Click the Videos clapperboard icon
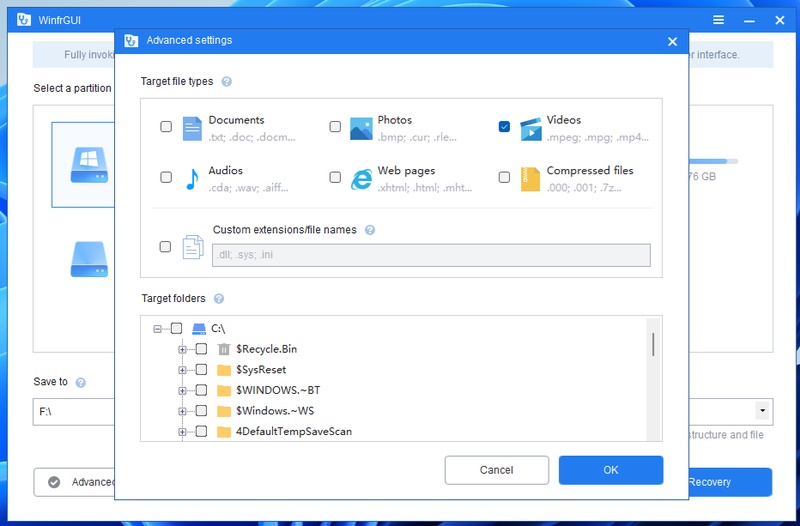This screenshot has width=800, height=526. pyautogui.click(x=531, y=129)
